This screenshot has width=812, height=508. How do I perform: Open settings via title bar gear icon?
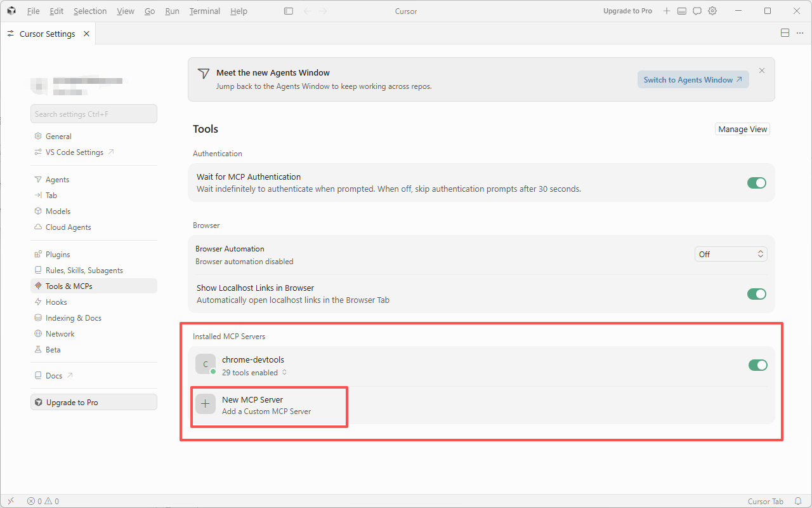[712, 11]
